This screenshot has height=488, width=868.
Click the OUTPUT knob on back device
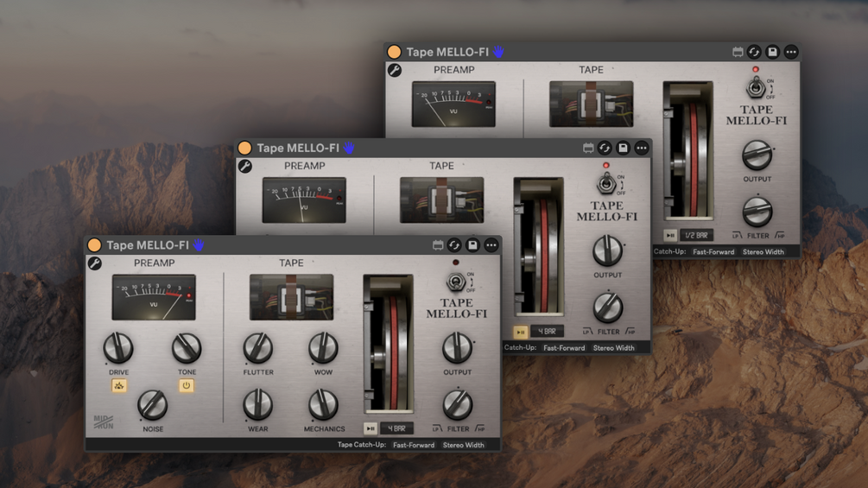pyautogui.click(x=757, y=155)
